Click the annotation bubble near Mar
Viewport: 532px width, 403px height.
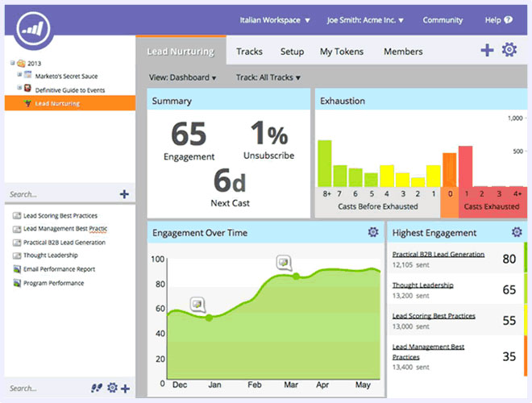[x=284, y=263]
